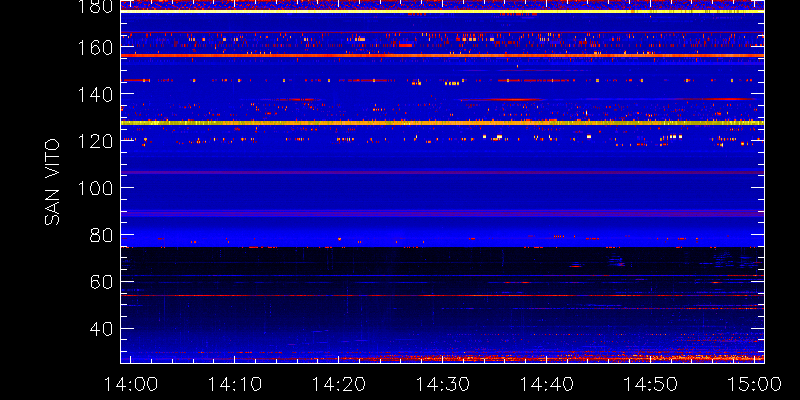Click the 180 frequency axis label
Screen dimensions: 800x400
point(94,6)
